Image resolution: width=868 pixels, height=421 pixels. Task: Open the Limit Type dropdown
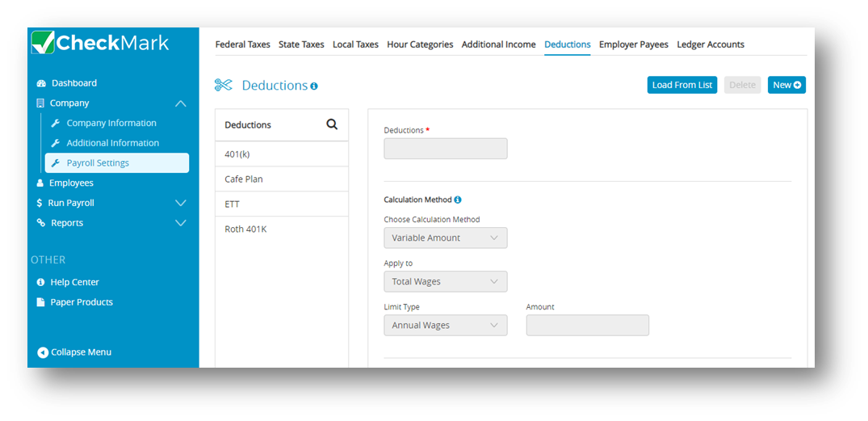click(446, 325)
